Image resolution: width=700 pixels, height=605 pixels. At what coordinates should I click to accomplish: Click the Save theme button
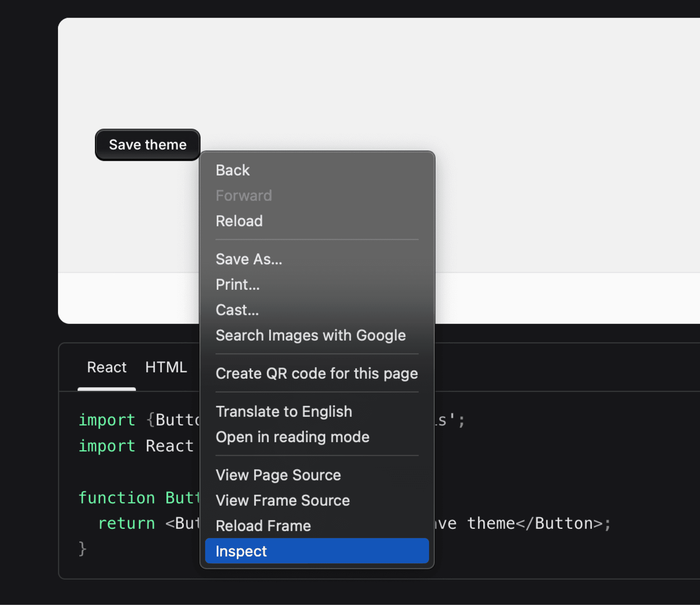pos(148,145)
